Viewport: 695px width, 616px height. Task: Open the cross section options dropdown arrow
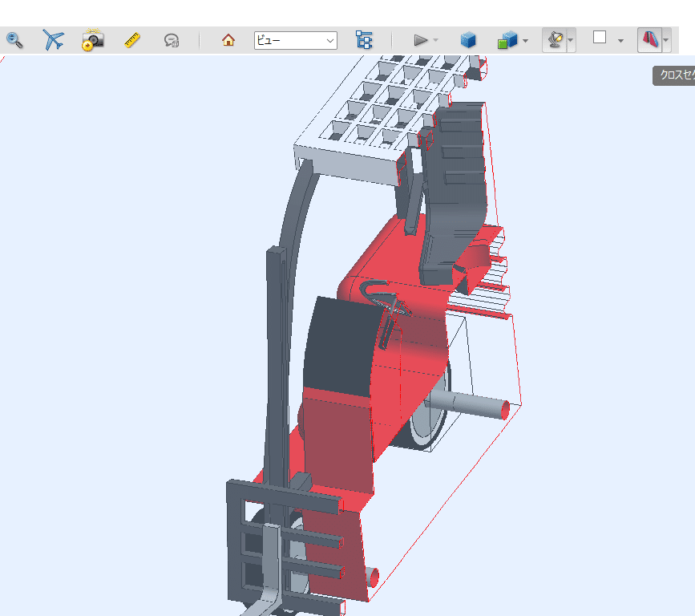664,39
